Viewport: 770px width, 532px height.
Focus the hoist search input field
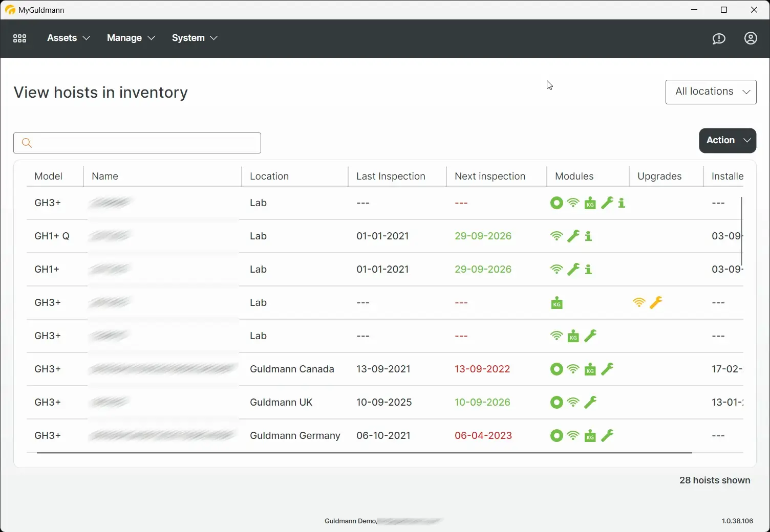[x=146, y=143]
